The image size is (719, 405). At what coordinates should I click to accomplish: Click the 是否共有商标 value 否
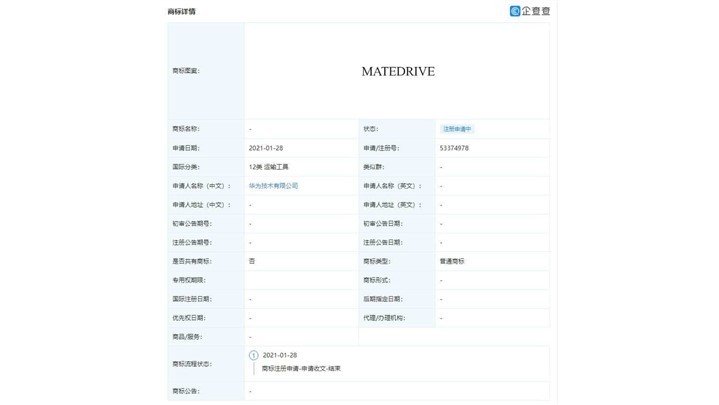[x=252, y=261]
